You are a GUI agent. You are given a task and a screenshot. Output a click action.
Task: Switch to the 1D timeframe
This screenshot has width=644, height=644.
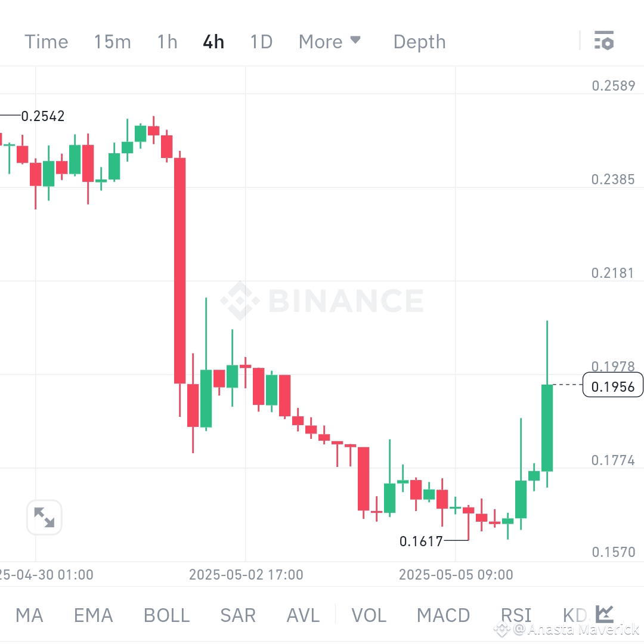[261, 41]
